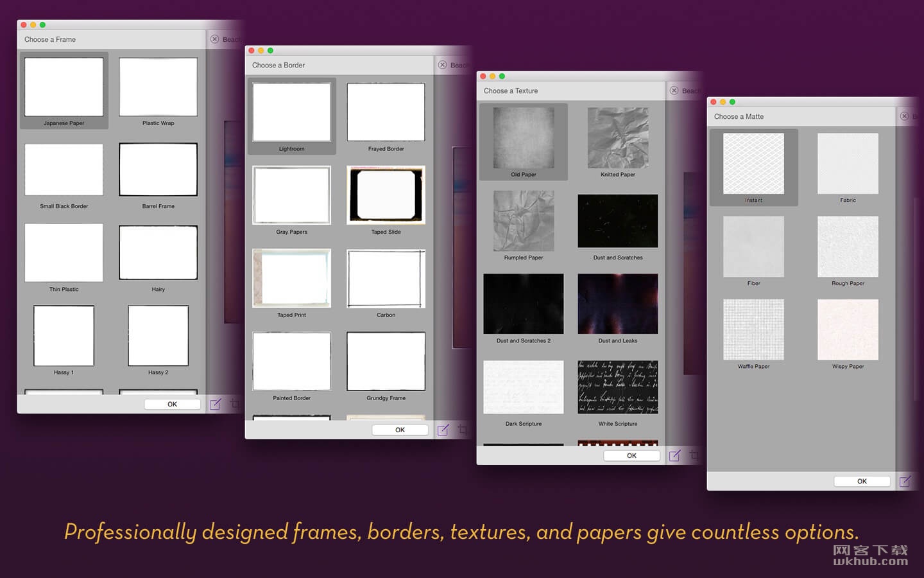
Task: Pick the Rumpled Paper texture
Action: (x=523, y=221)
